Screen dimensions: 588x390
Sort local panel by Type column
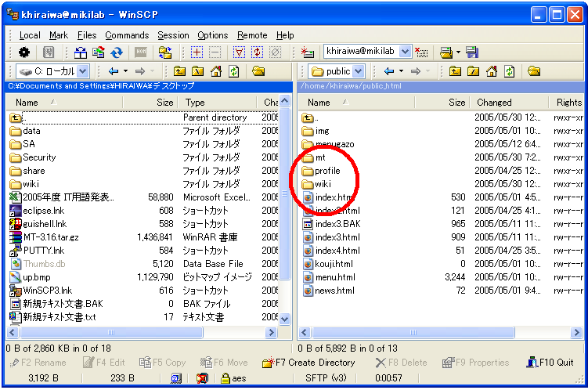(216, 103)
